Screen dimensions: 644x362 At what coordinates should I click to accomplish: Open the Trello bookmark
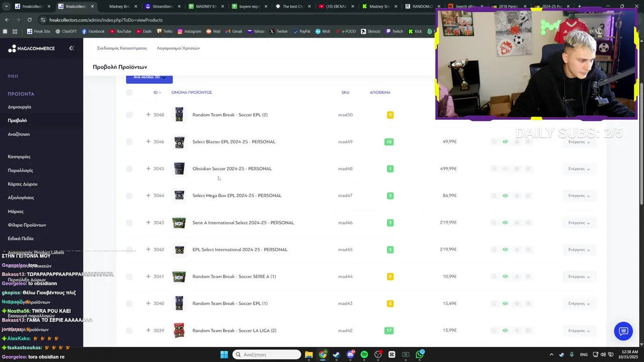(165, 31)
